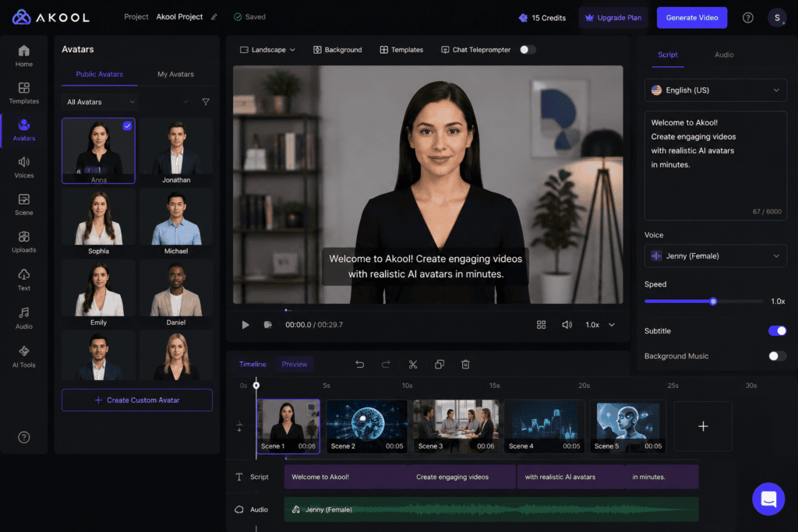
Task: Open the chat support bubble
Action: coord(768,499)
